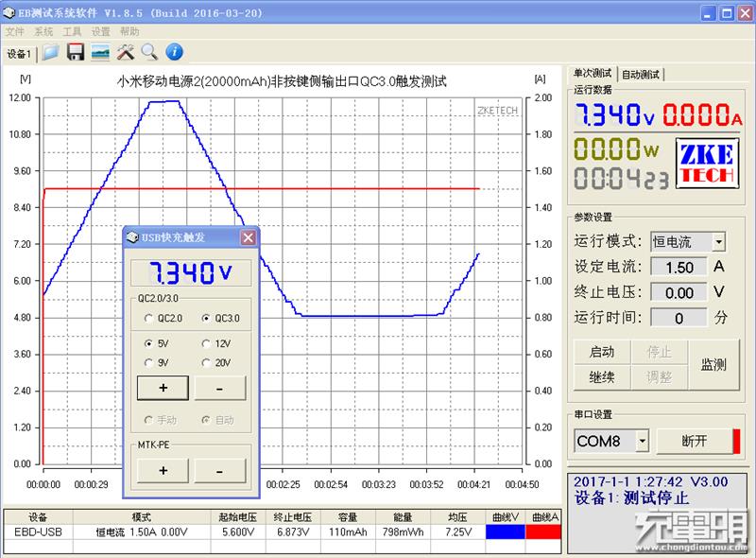
Task: Click the 模式 column header
Action: pos(141,517)
